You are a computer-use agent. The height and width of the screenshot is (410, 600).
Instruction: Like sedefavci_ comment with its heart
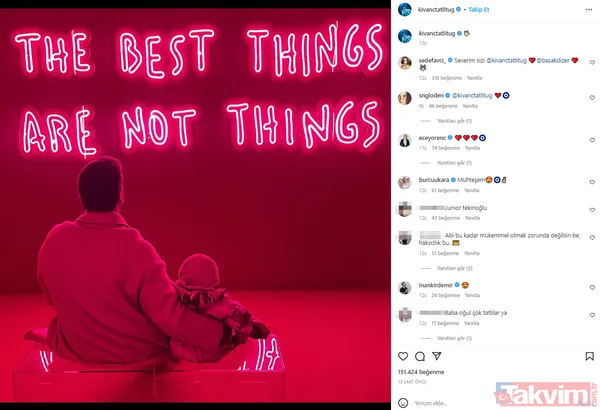click(592, 62)
